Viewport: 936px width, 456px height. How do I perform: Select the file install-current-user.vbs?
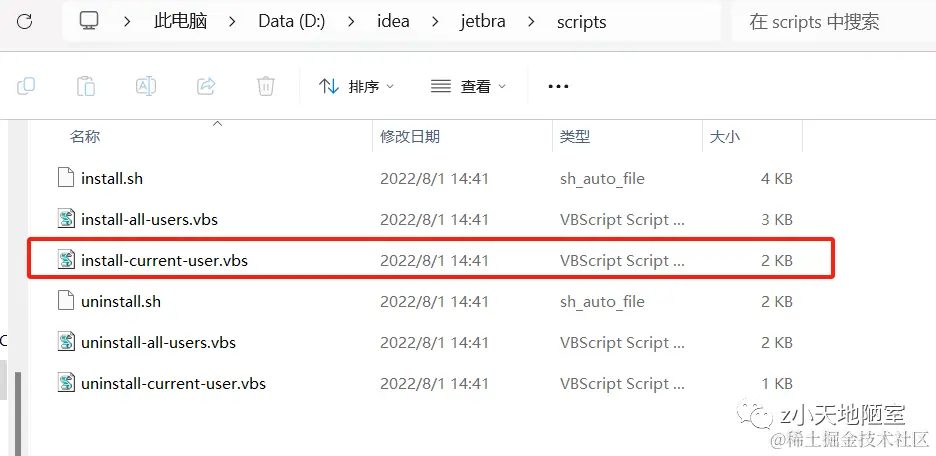164,261
